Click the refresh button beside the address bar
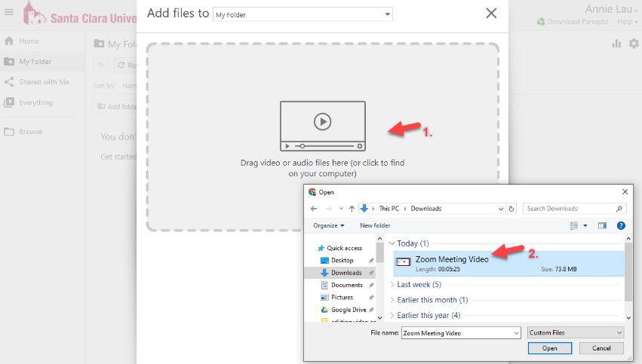The width and height of the screenshot is (642, 364). click(x=511, y=209)
